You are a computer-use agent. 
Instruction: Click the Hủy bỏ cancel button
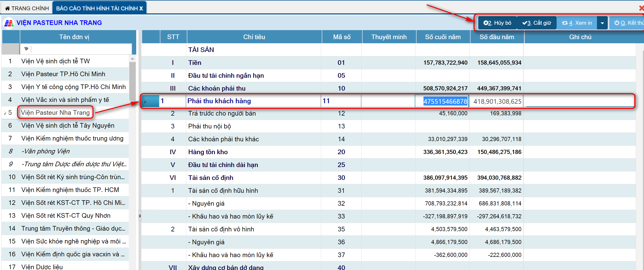[497, 23]
